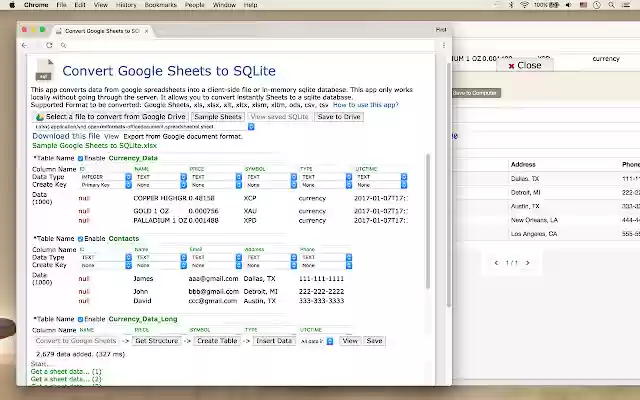Go to previous page in background window
Screen dimensions: 640x400
click(x=496, y=263)
